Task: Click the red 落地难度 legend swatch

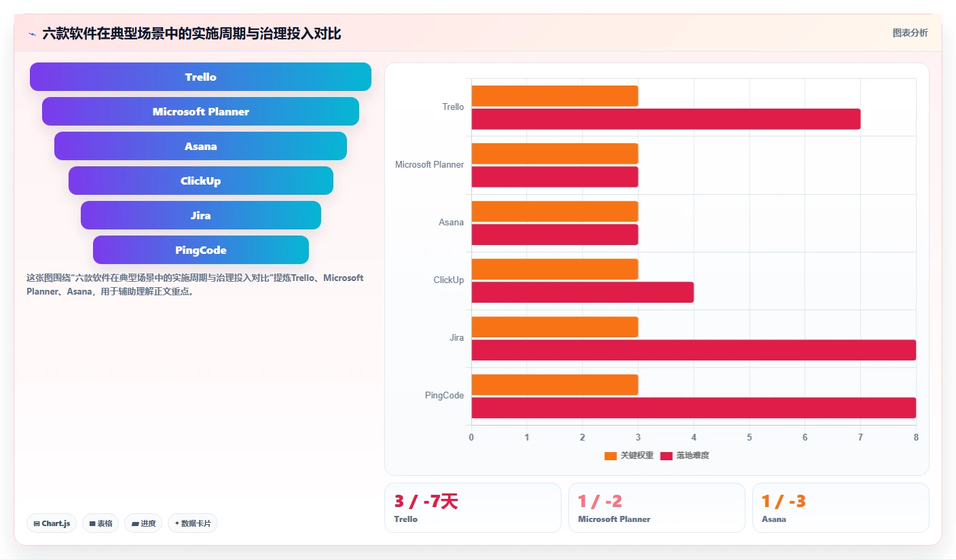Action: pyautogui.click(x=666, y=456)
